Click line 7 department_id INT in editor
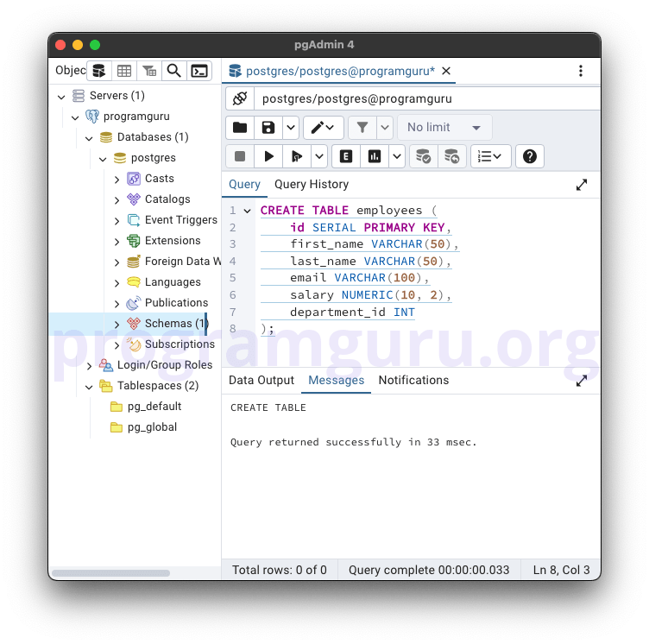649x644 pixels. (352, 313)
